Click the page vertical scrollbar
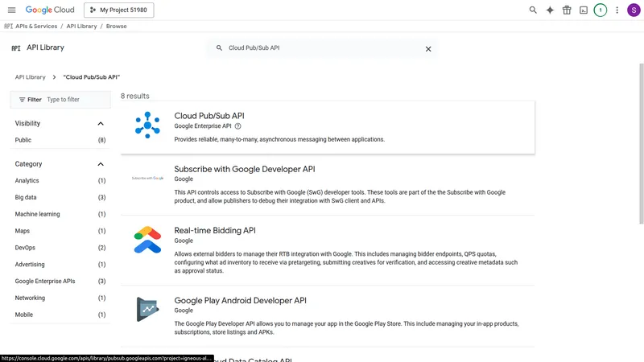 641,144
